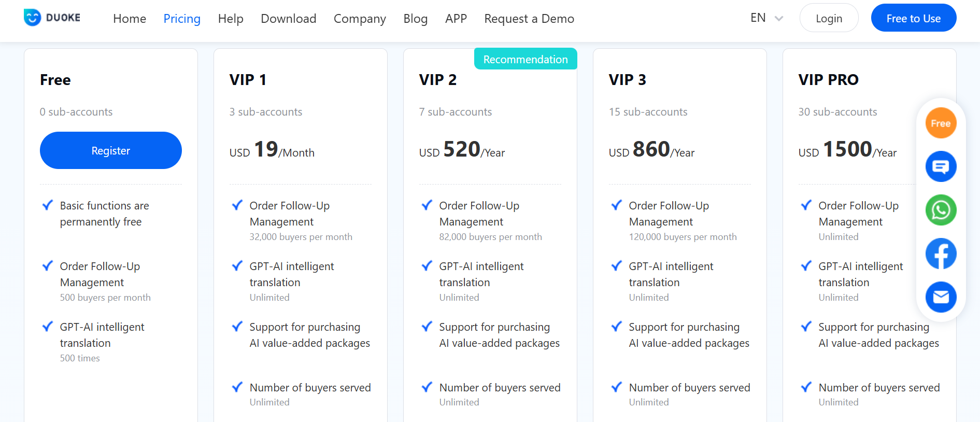
Task: Select the VIP 2 Recommendation badge
Action: click(x=525, y=59)
